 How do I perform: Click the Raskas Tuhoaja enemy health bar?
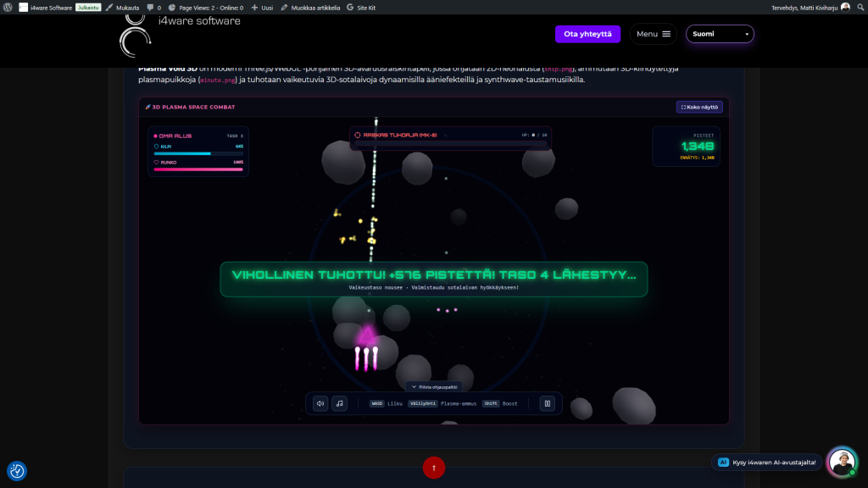(450, 143)
